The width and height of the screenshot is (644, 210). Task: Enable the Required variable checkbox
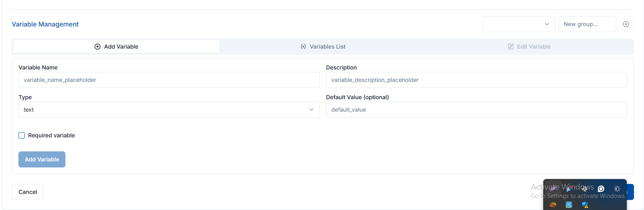pyautogui.click(x=22, y=135)
